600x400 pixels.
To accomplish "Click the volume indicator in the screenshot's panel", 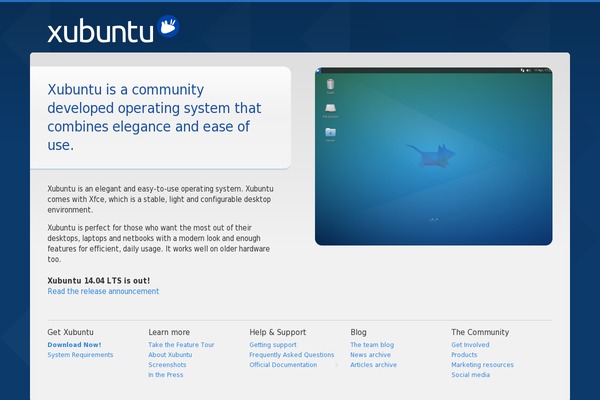I will tap(528, 70).
